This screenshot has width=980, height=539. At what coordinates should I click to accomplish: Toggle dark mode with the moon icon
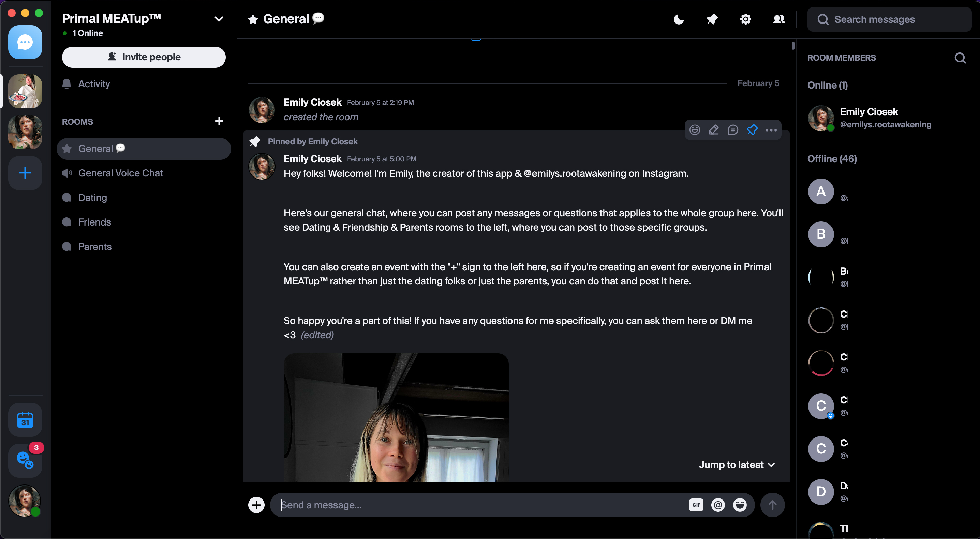click(679, 19)
